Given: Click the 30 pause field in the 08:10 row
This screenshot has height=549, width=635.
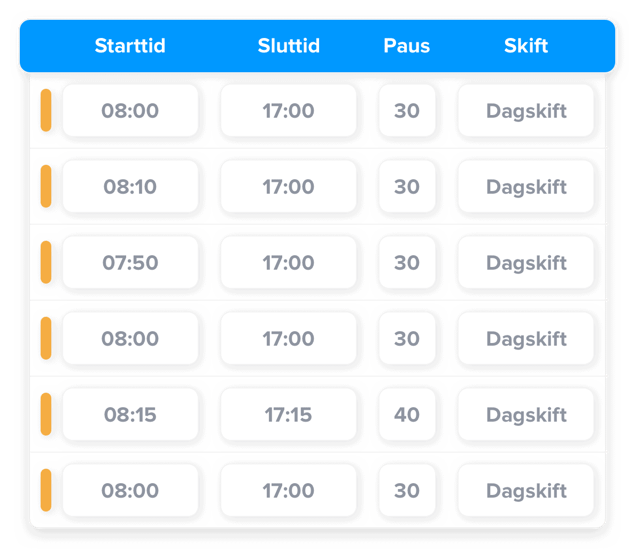Looking at the screenshot, I should (x=406, y=187).
